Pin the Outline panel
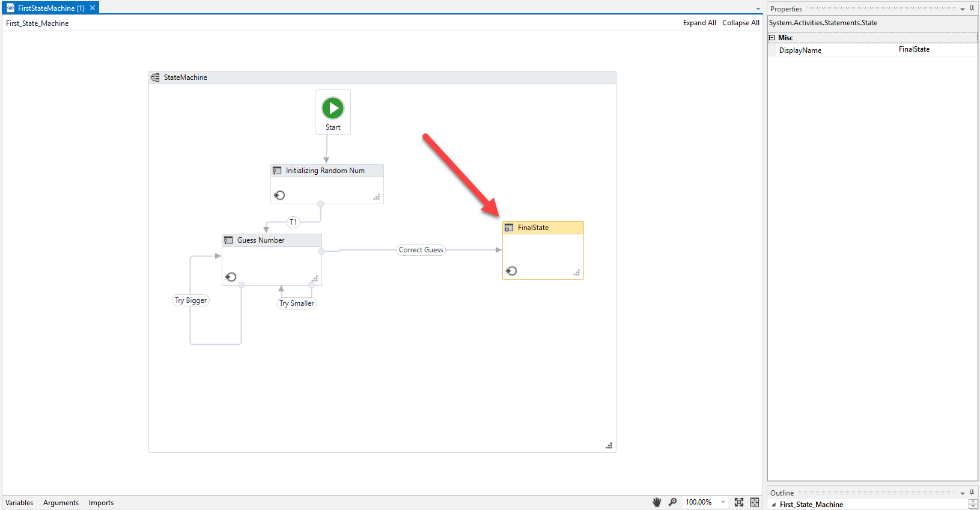Screen dimensions: 980x510 pos(972,493)
